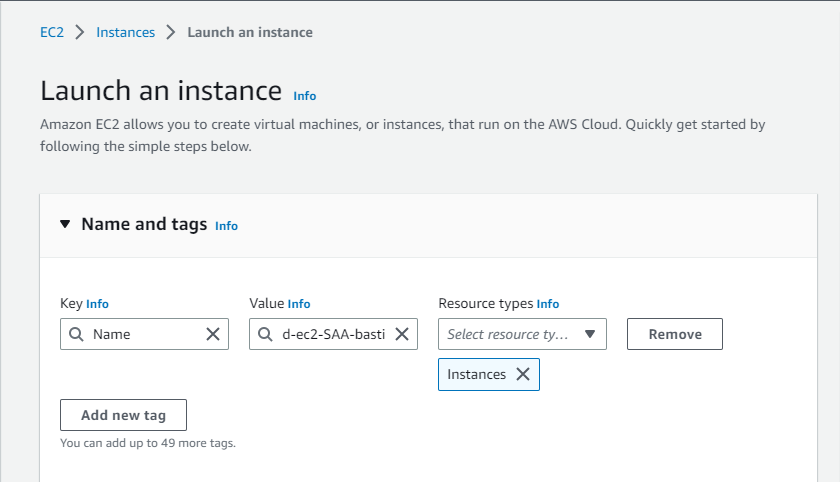Collapse the Name and tags section
Viewport: 840px width, 482px height.
point(65,225)
